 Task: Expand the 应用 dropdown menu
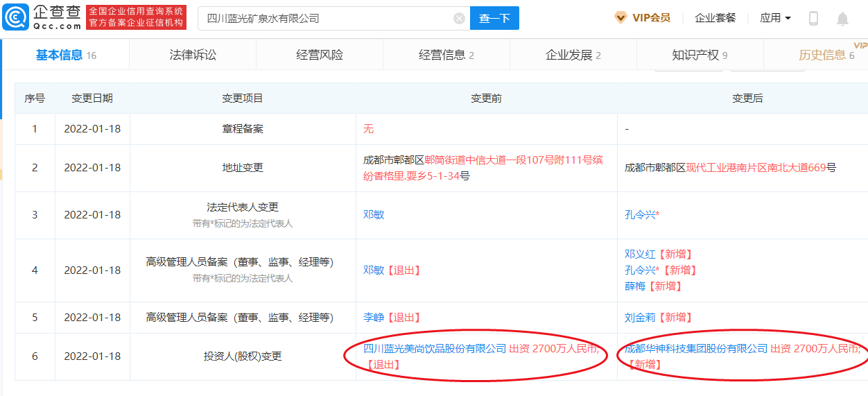(775, 18)
